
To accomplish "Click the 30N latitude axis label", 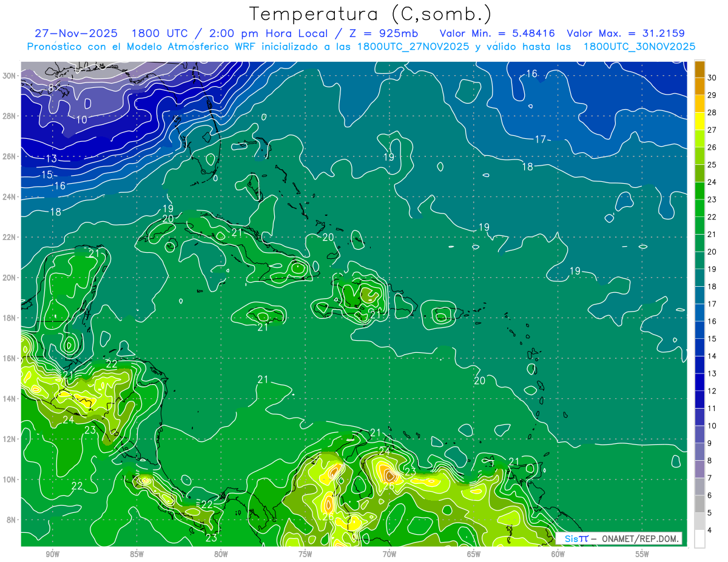I will [10, 75].
